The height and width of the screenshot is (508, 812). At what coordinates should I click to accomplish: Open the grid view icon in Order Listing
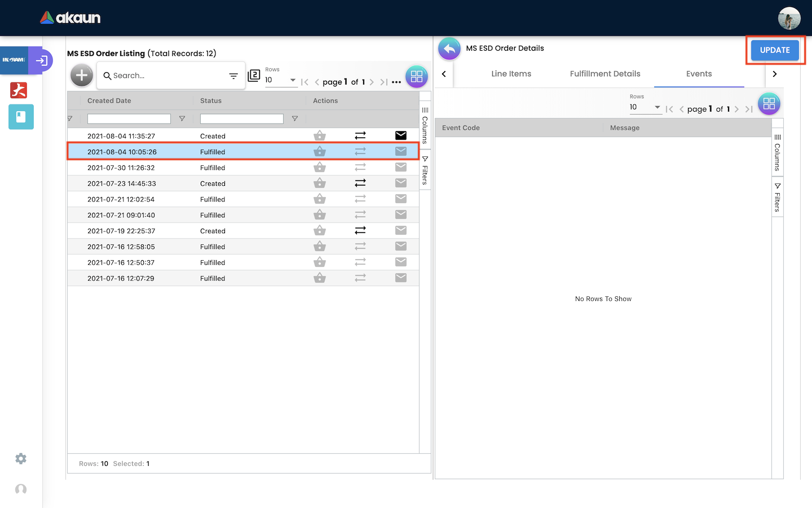417,77
